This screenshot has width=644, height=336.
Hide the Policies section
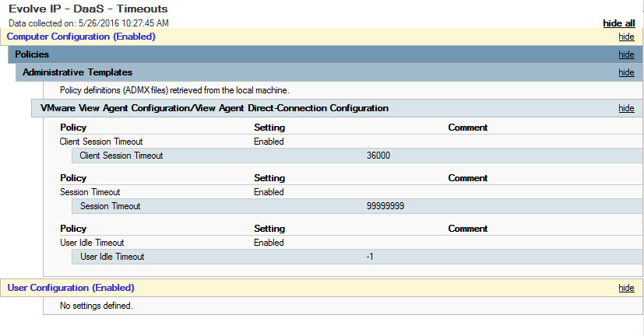(x=626, y=54)
